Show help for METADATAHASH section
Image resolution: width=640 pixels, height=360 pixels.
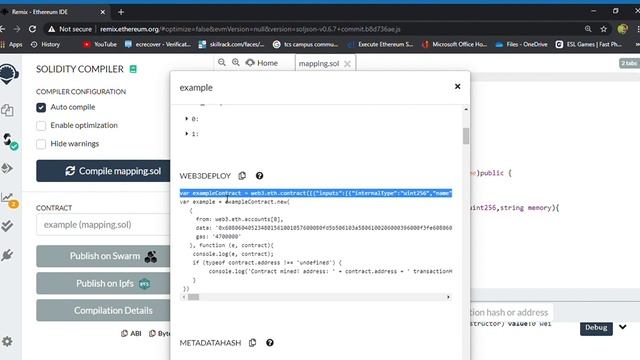point(270,342)
